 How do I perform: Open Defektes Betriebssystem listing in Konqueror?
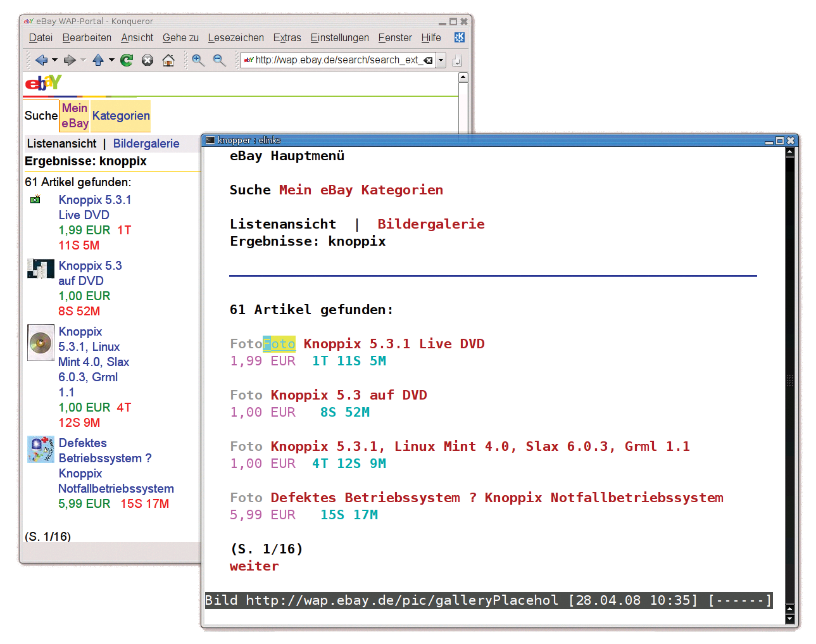click(x=116, y=465)
